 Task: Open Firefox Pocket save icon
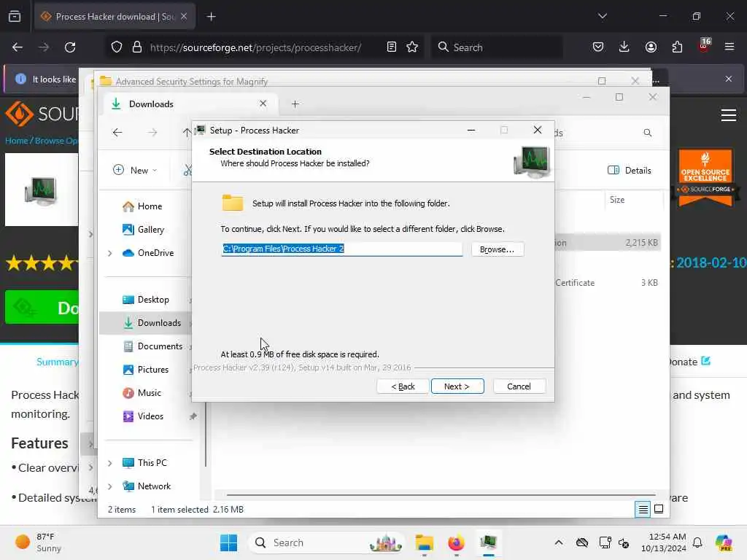pos(598,47)
